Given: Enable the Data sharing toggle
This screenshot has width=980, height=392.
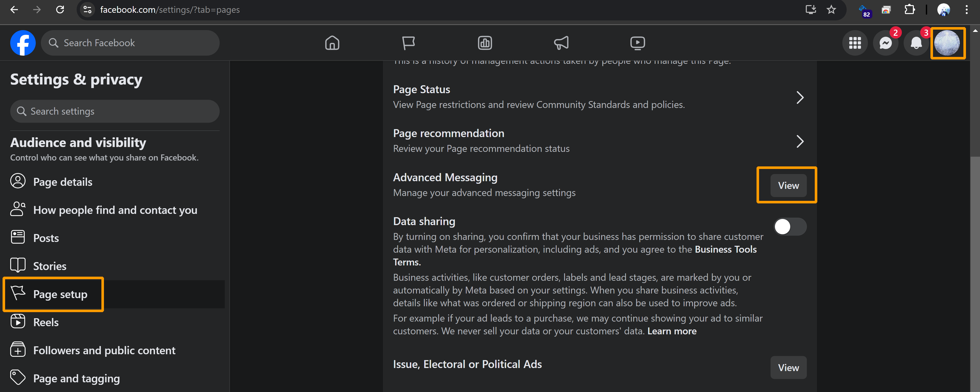Looking at the screenshot, I should (790, 227).
